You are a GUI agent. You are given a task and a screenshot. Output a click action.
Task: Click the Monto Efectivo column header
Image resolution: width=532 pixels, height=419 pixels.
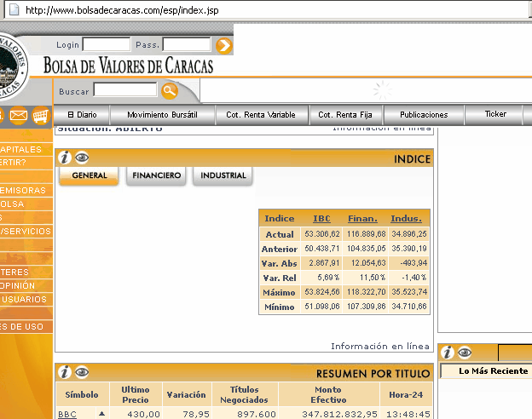tap(328, 395)
